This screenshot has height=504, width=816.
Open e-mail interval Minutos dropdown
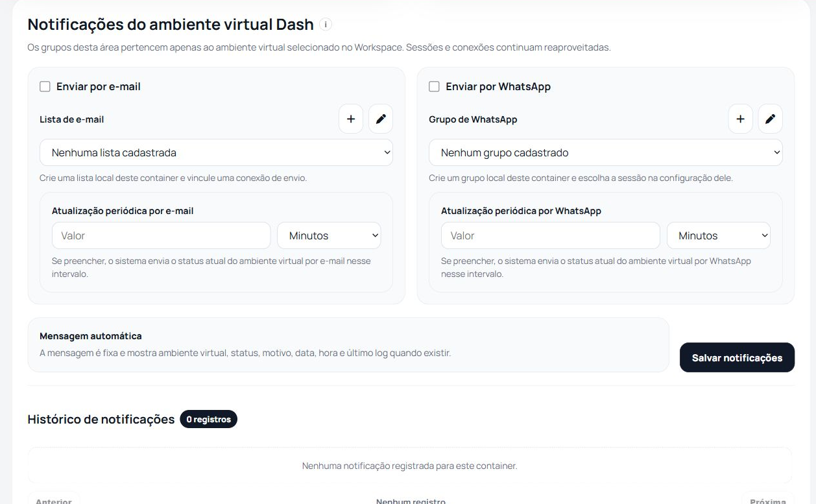(x=329, y=235)
